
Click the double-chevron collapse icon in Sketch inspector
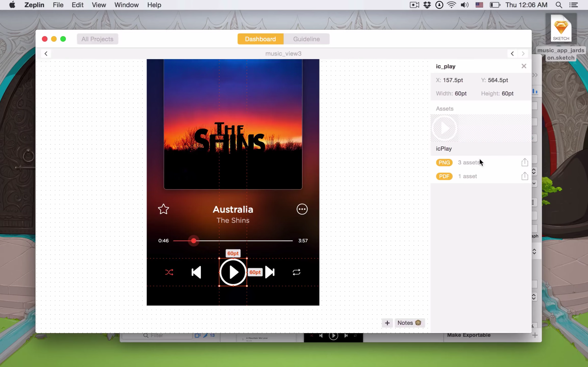pos(535,75)
